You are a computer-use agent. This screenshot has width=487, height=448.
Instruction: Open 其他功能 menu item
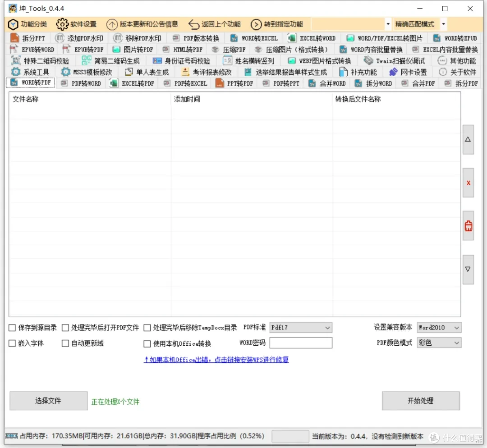click(x=457, y=61)
